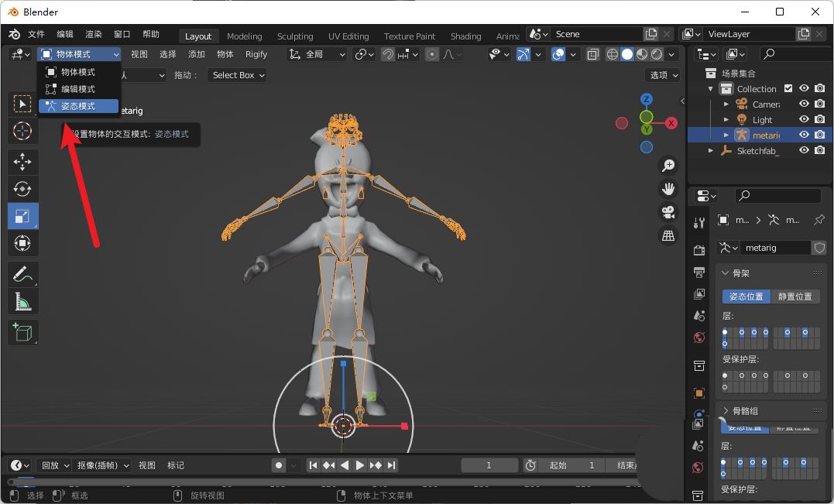The width and height of the screenshot is (834, 504).
Task: Switch to the Shading workspace tab
Action: coord(465,36)
